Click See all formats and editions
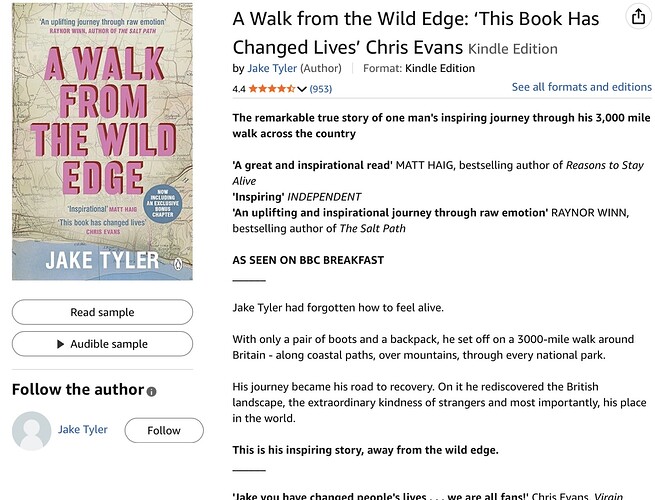 tap(581, 87)
